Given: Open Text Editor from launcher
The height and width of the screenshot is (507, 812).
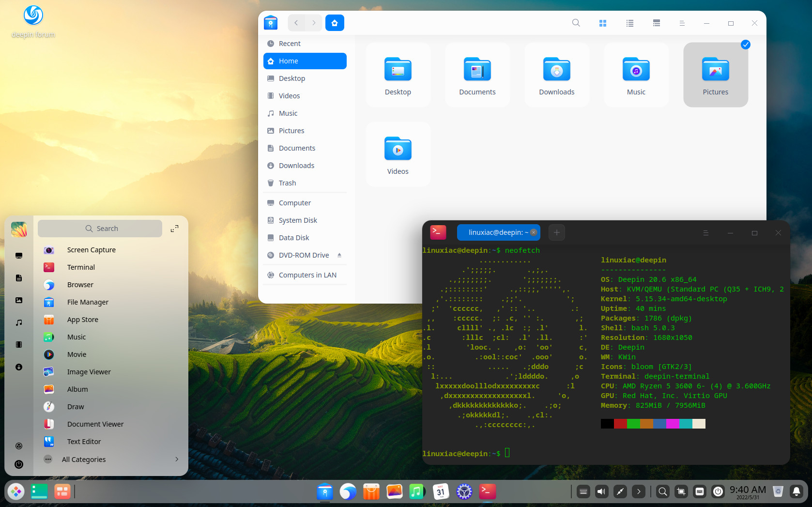Looking at the screenshot, I should coord(111,442).
